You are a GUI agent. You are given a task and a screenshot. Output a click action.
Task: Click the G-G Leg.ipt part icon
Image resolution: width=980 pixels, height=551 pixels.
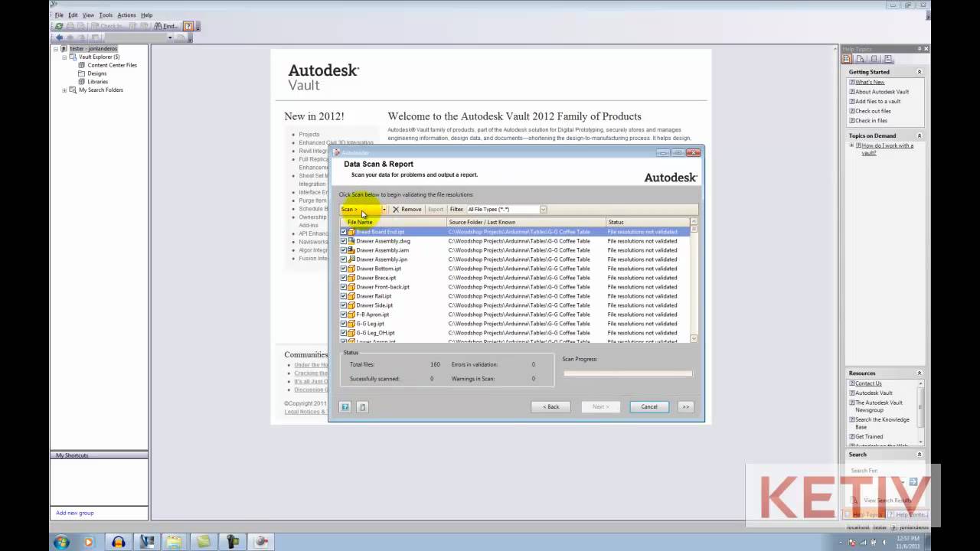[x=351, y=324]
